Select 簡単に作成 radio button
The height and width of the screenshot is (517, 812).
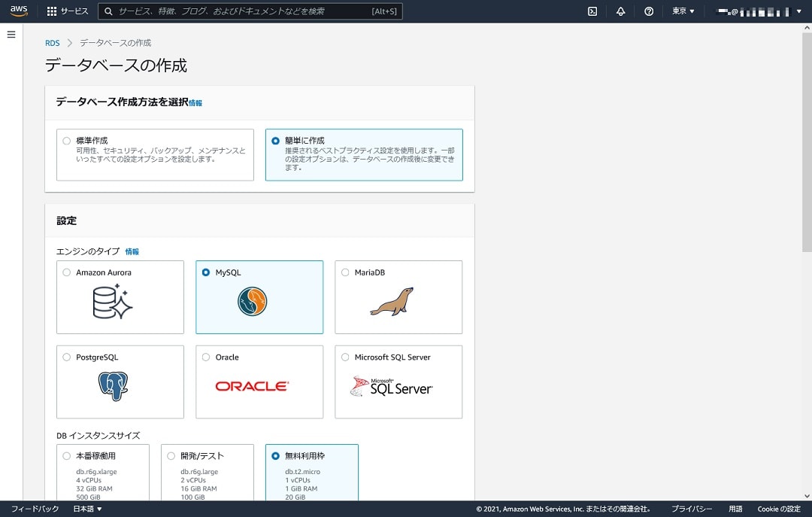point(275,141)
